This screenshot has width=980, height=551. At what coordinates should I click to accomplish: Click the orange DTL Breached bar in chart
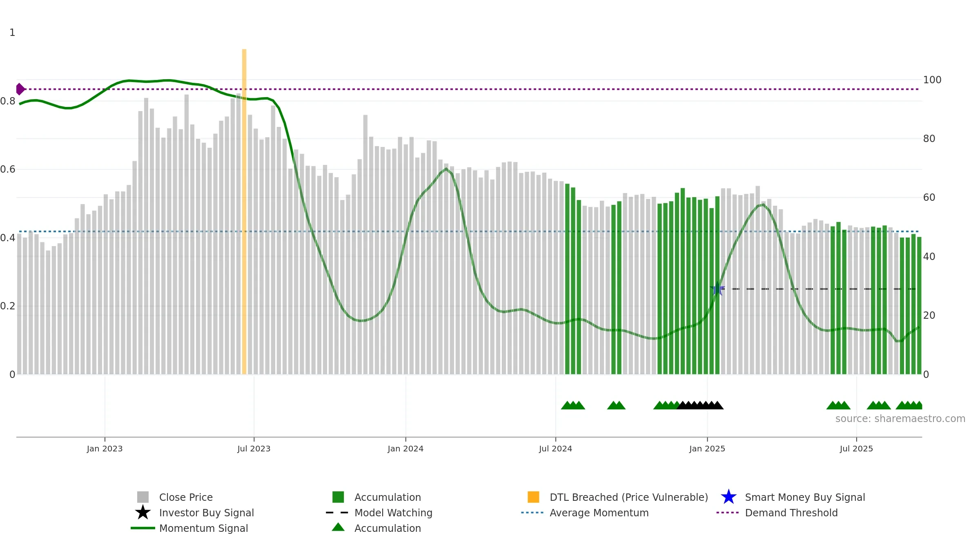coord(244,211)
